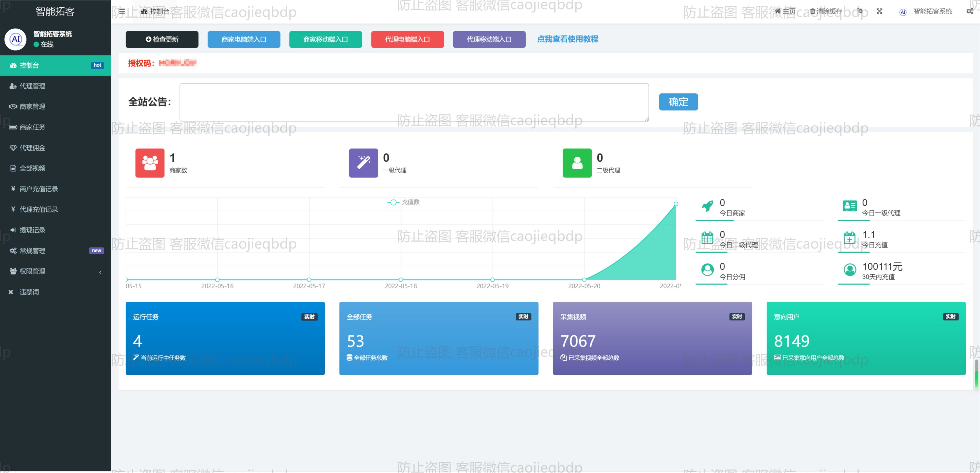Viewport: 980px width, 473px height.
Task: Select 商家任务 in the sidebar
Action: pos(32,127)
